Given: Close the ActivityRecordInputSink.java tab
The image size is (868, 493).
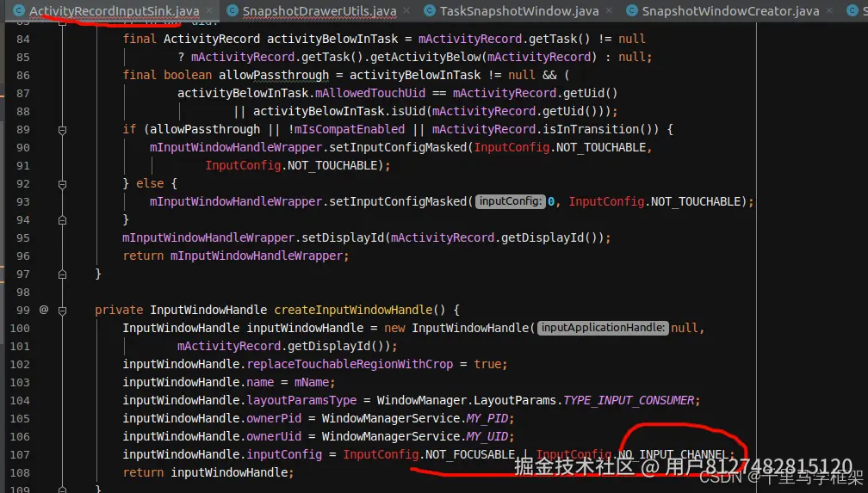Looking at the screenshot, I should pyautogui.click(x=210, y=10).
